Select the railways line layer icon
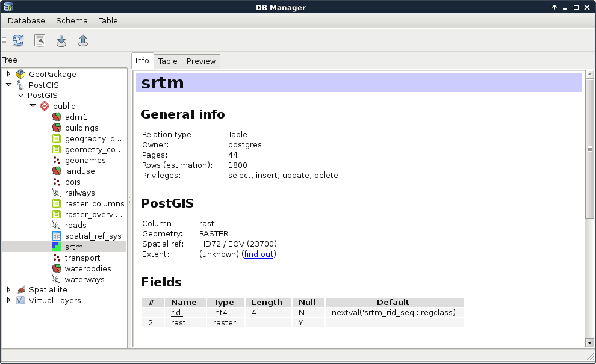 point(57,193)
